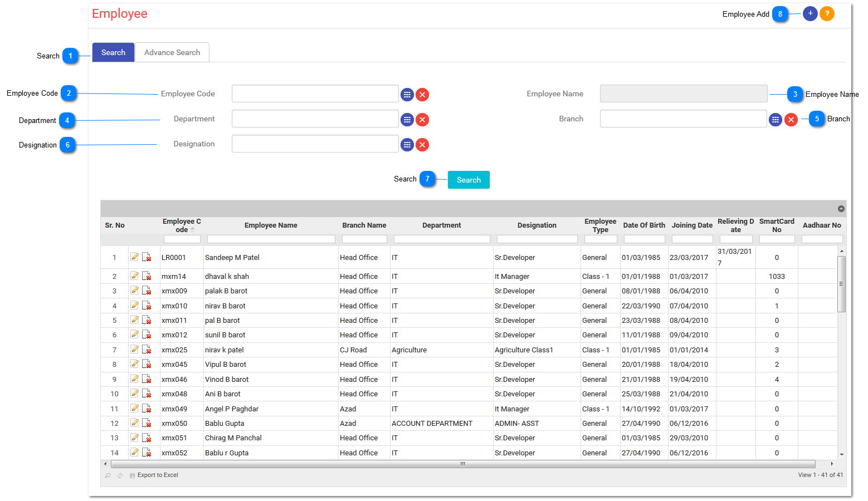Clear the Designation field with the red X

[422, 145]
